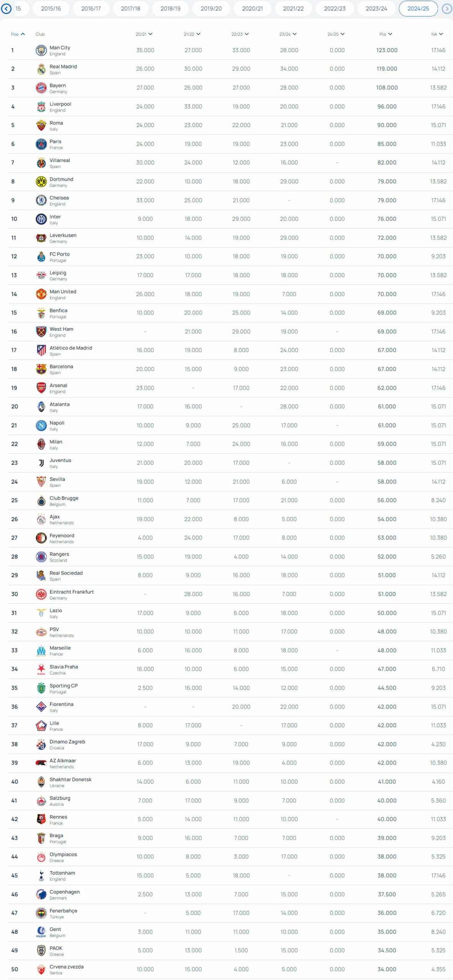Click the Real Madrid club crest
The height and width of the screenshot is (980, 453).
41,69
